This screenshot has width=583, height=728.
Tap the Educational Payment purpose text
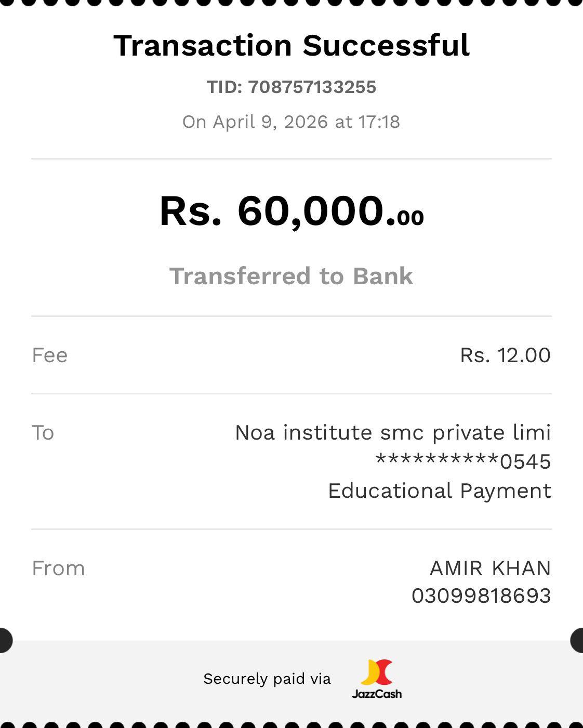point(440,491)
